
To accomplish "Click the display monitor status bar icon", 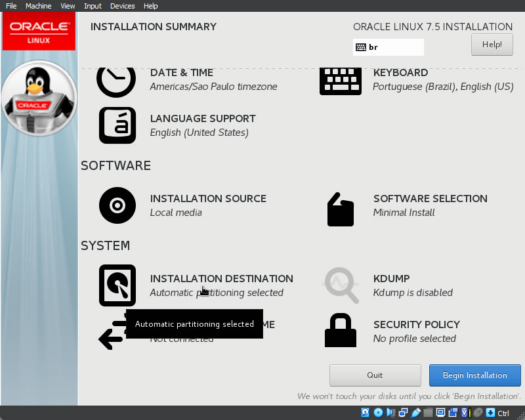I will (440, 412).
